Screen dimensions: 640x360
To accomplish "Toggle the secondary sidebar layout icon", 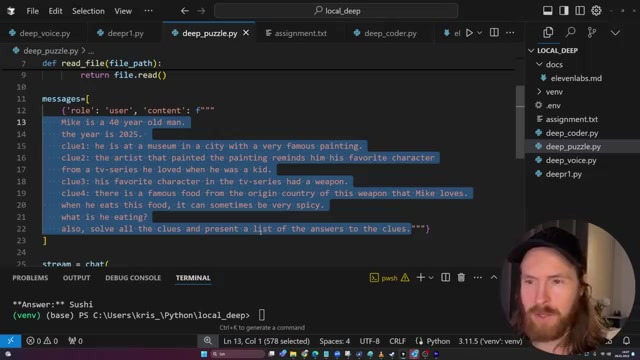I will (580, 11).
